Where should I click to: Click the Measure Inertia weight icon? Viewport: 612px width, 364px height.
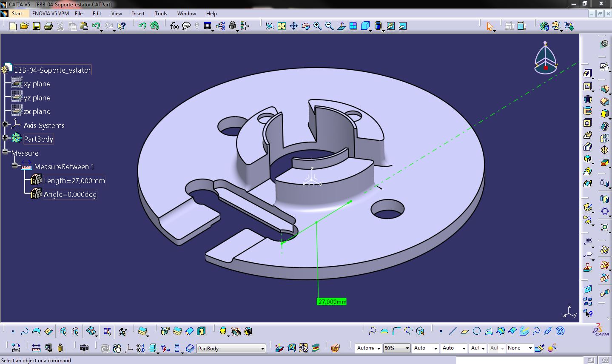60,347
